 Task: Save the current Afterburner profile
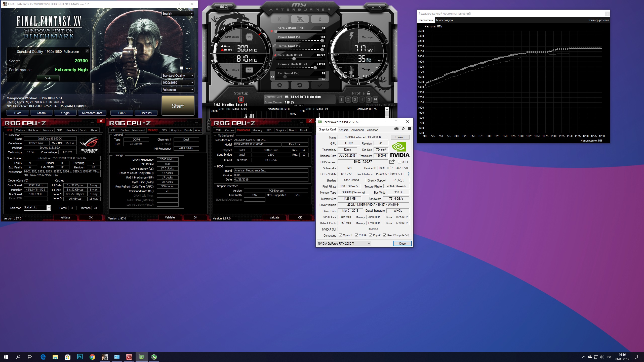[375, 100]
